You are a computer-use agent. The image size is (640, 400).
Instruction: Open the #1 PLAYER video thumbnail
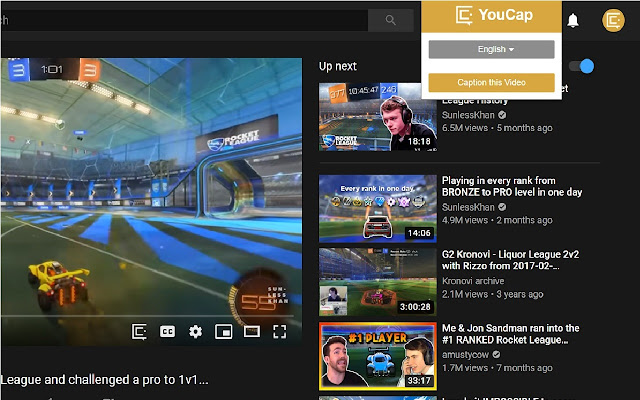click(378, 356)
